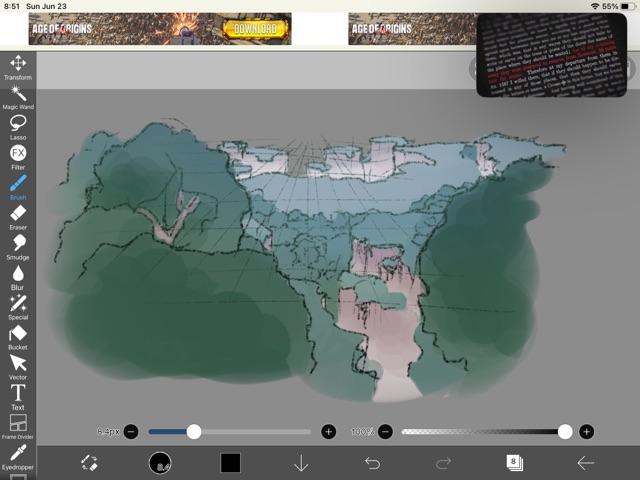This screenshot has height=480, width=640.
Task: Increase brush thickness with plus button
Action: tap(329, 431)
